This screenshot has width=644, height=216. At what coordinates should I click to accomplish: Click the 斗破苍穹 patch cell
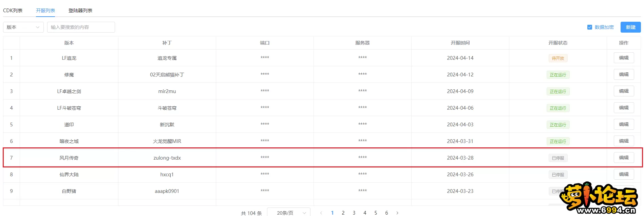pos(167,108)
